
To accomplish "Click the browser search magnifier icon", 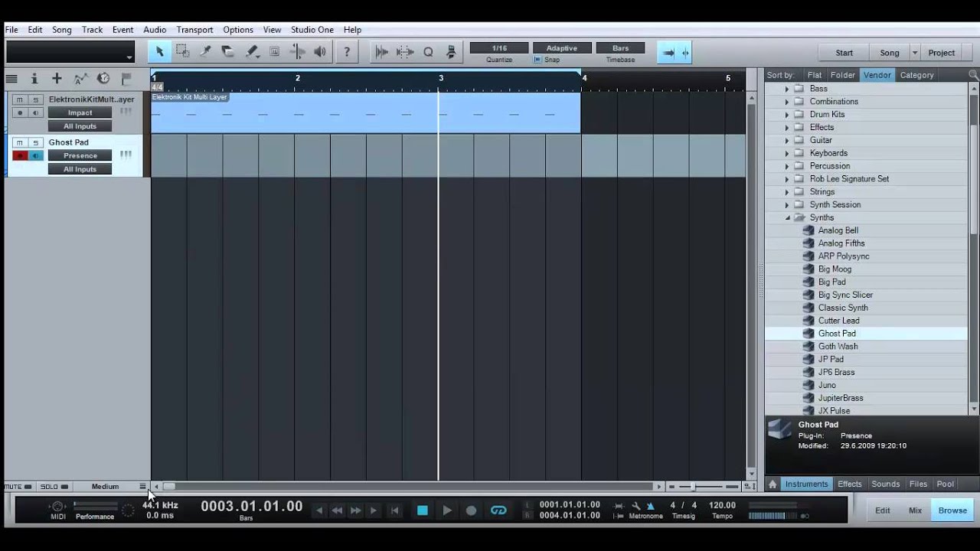I will 973,75.
